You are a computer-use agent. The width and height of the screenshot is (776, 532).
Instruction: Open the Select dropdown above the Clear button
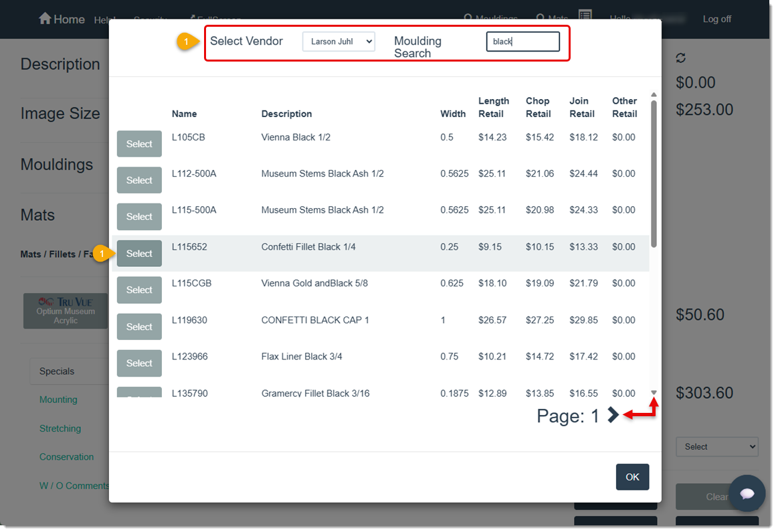(716, 446)
